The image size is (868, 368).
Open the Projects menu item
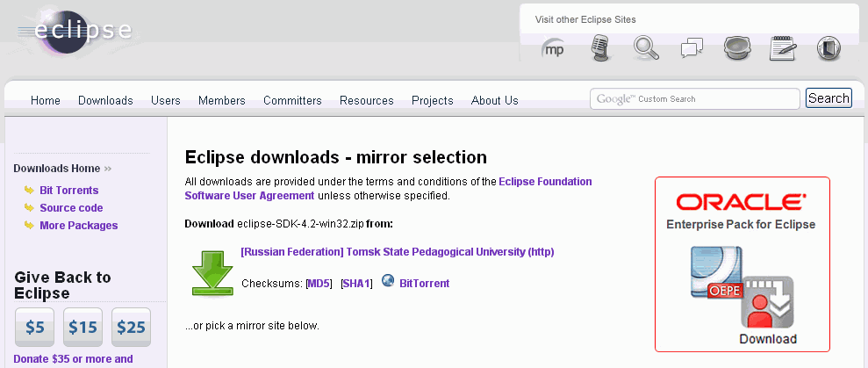pyautogui.click(x=433, y=100)
